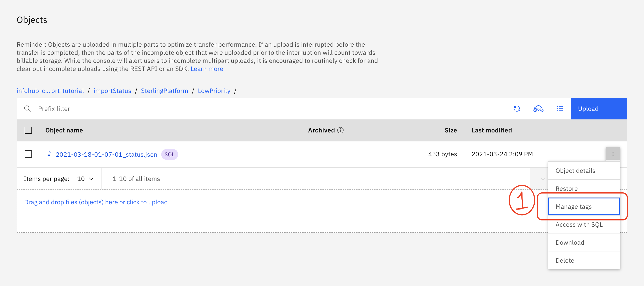The image size is (644, 286).
Task: Click the Archived info icon
Action: click(x=340, y=130)
